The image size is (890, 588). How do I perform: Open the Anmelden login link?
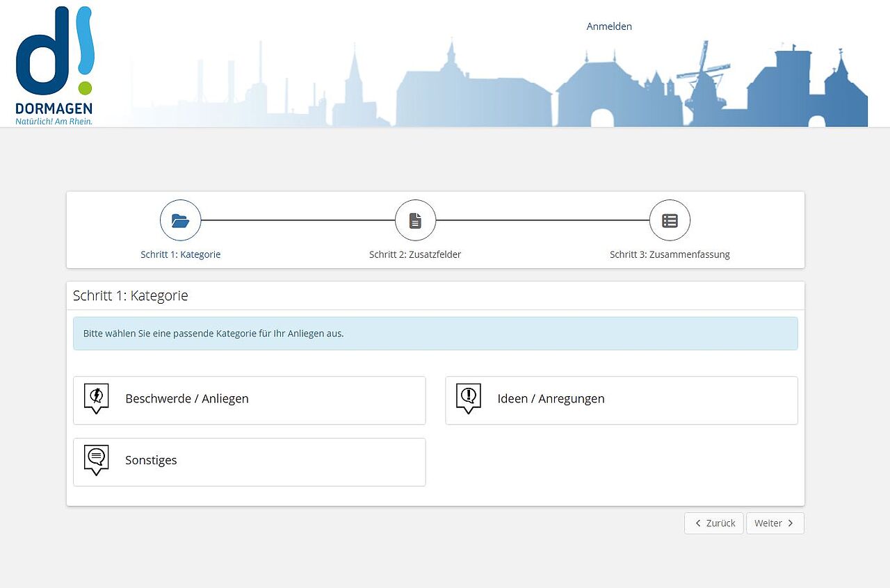609,26
